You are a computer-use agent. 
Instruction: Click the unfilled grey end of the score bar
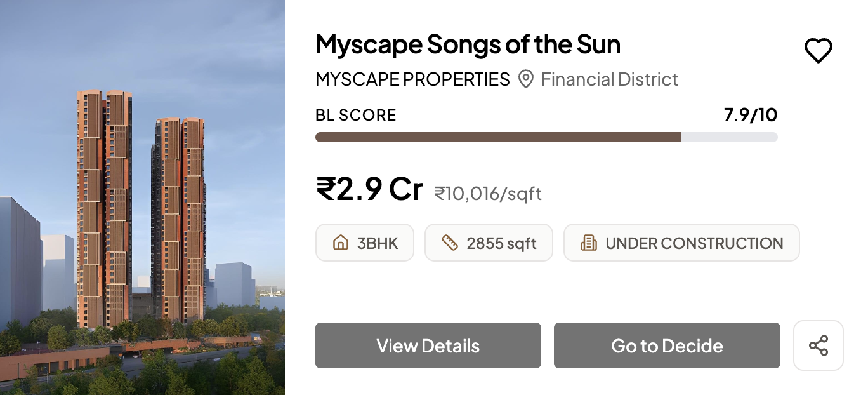[730, 137]
